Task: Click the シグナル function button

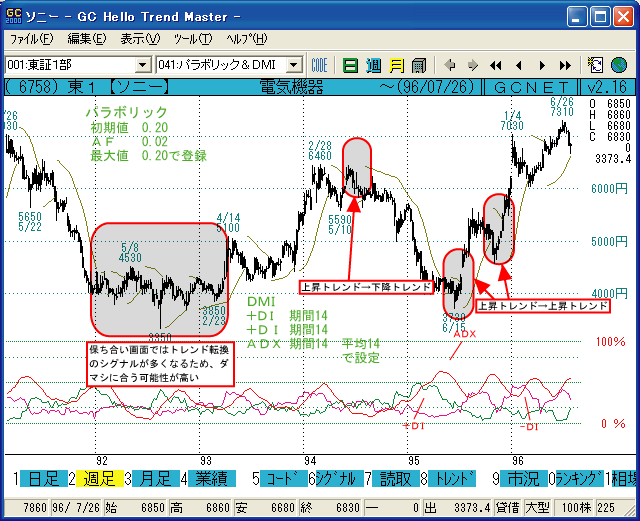Action: [x=340, y=479]
